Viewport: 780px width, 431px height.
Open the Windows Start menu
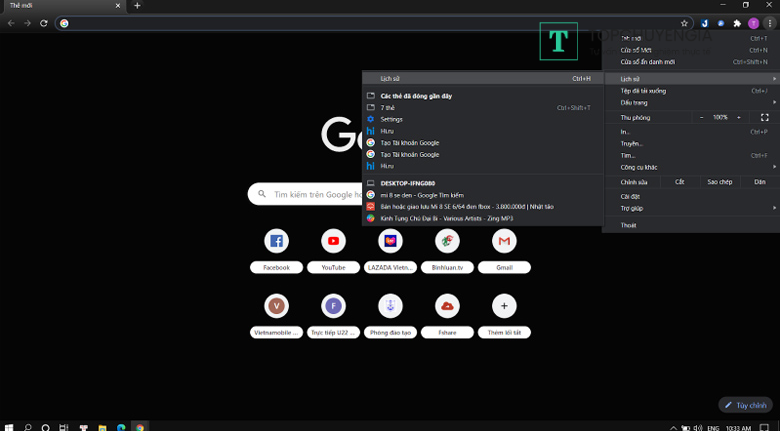(x=9, y=426)
